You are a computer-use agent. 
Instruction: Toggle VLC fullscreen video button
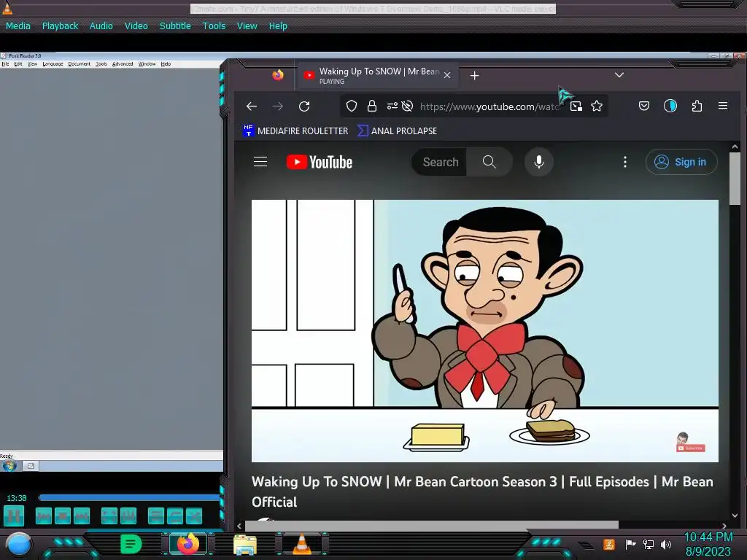(x=109, y=516)
